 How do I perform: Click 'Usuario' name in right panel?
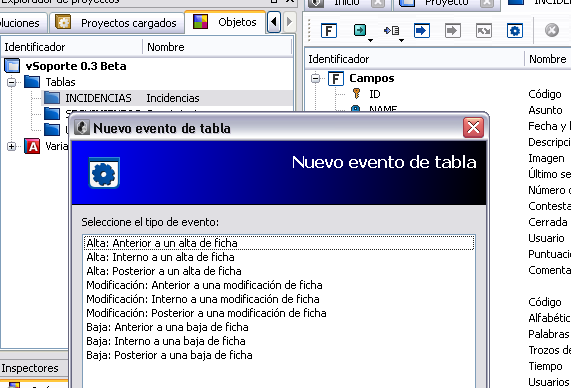point(546,238)
